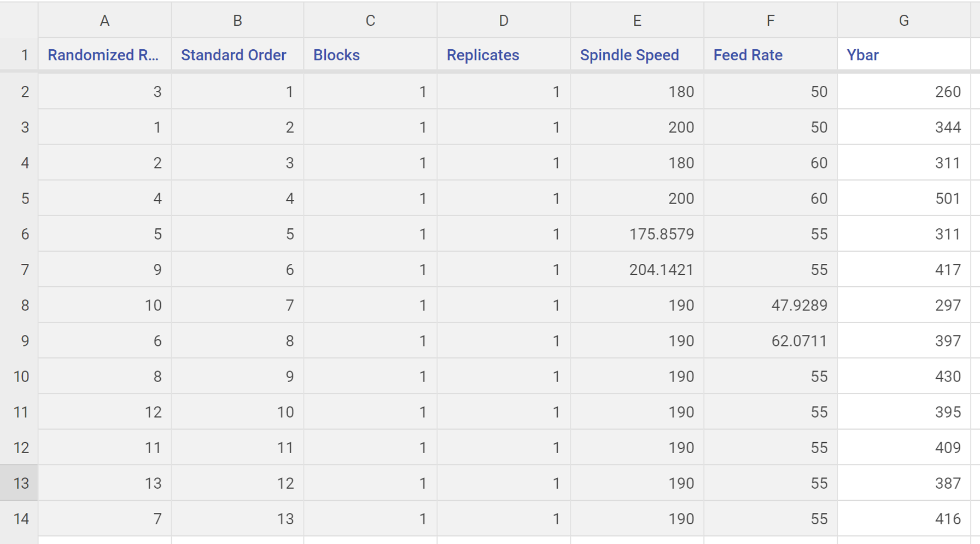Select the cell with value 47.9289
Viewport: 980px width, 544px height.
[771, 305]
